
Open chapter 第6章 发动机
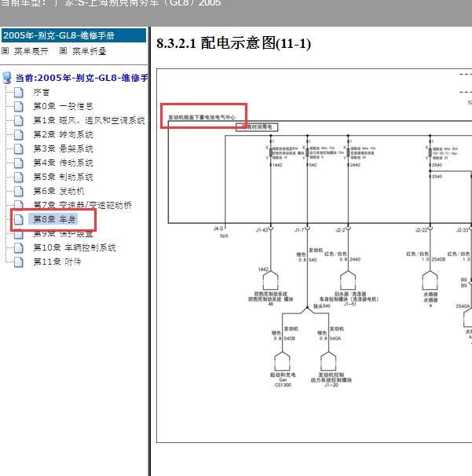pos(59,191)
